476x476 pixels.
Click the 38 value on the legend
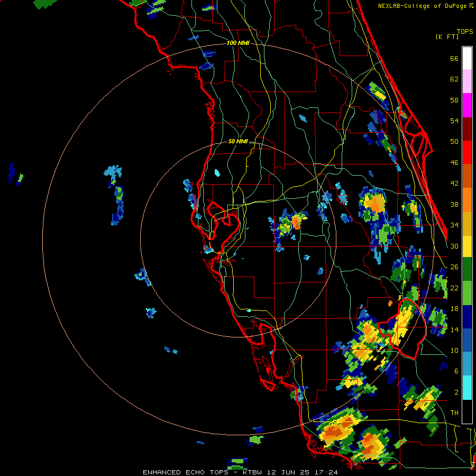click(x=454, y=204)
